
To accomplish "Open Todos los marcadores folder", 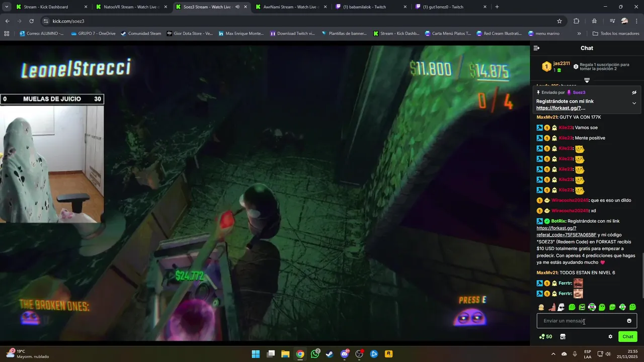I will pos(616,34).
